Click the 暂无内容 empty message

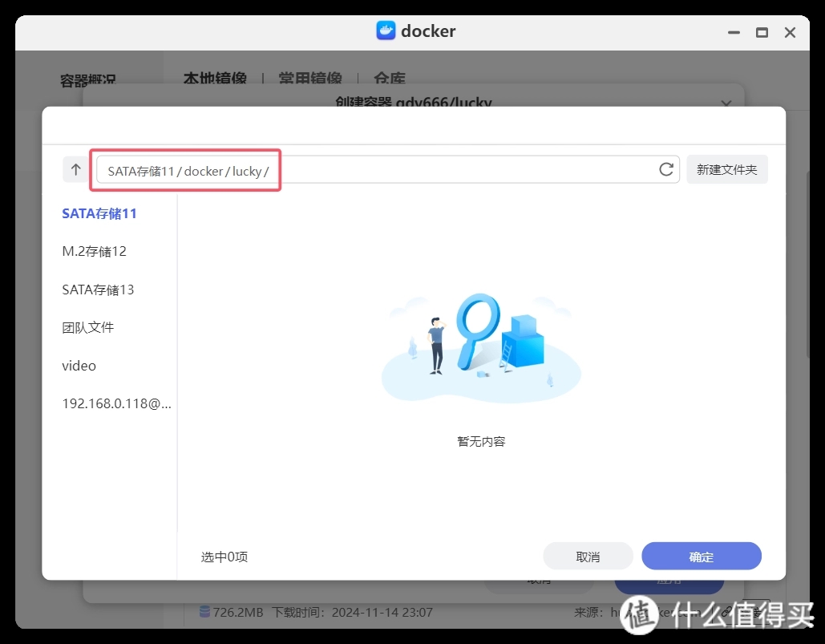pyautogui.click(x=481, y=441)
